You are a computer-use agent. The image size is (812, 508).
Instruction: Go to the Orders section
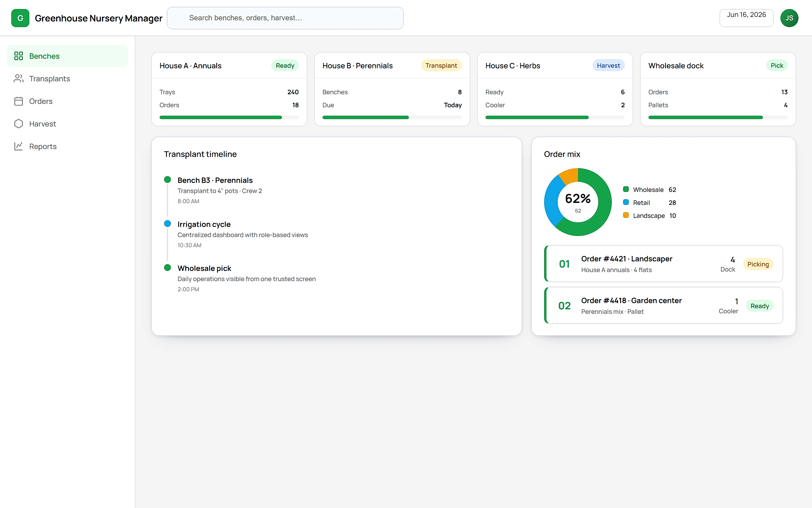pos(67,101)
